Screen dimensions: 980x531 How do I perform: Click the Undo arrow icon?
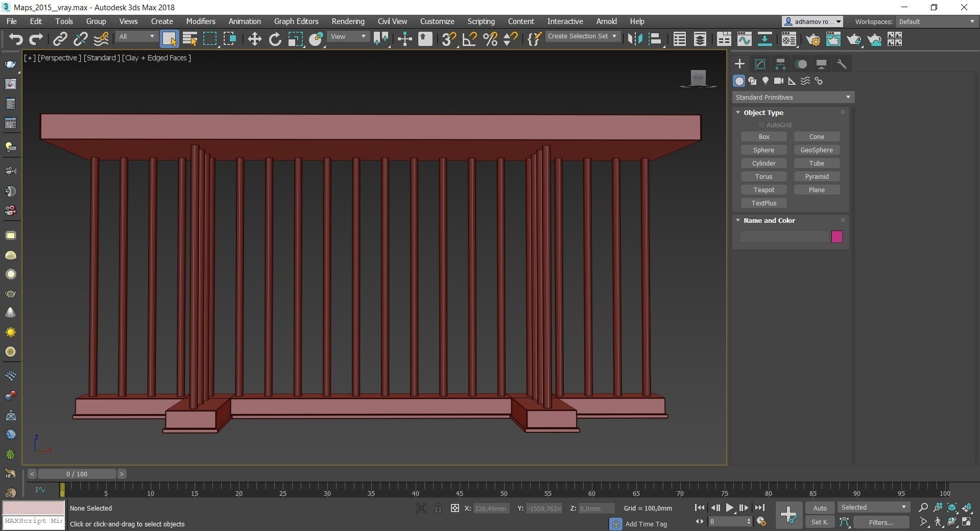click(16, 39)
